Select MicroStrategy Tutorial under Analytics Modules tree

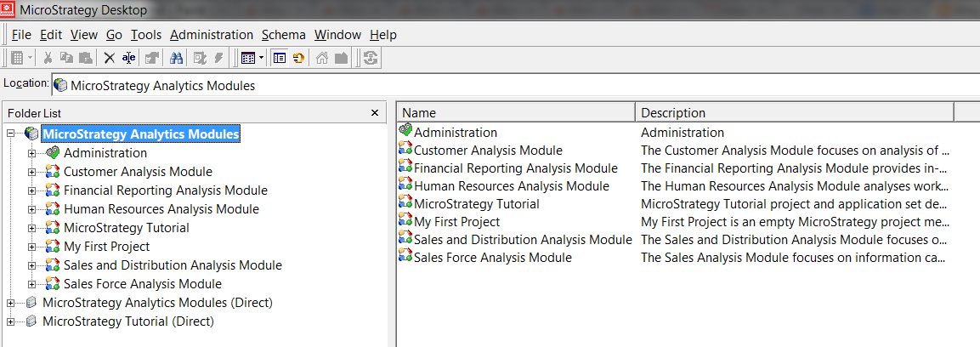pyautogui.click(x=127, y=228)
